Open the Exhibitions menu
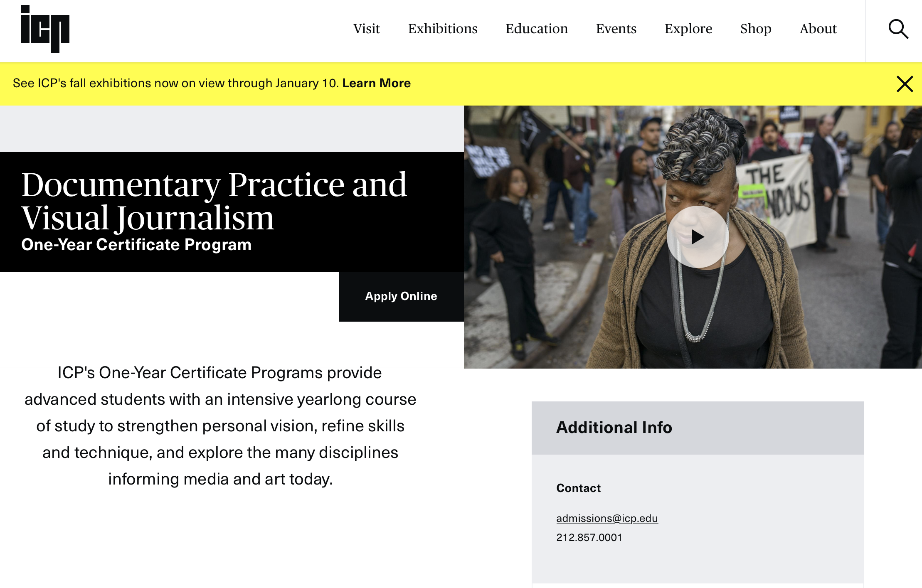 point(442,29)
